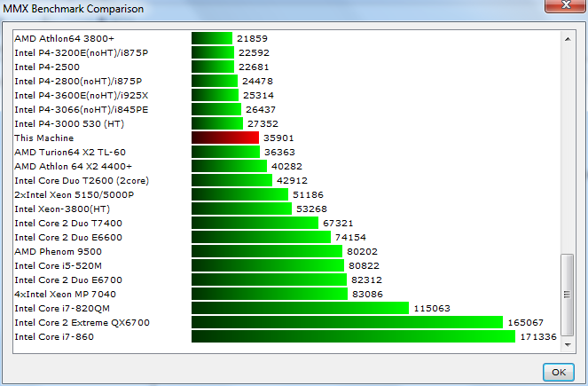Click the score value 67321
This screenshot has height=386, width=588.
click(x=338, y=224)
